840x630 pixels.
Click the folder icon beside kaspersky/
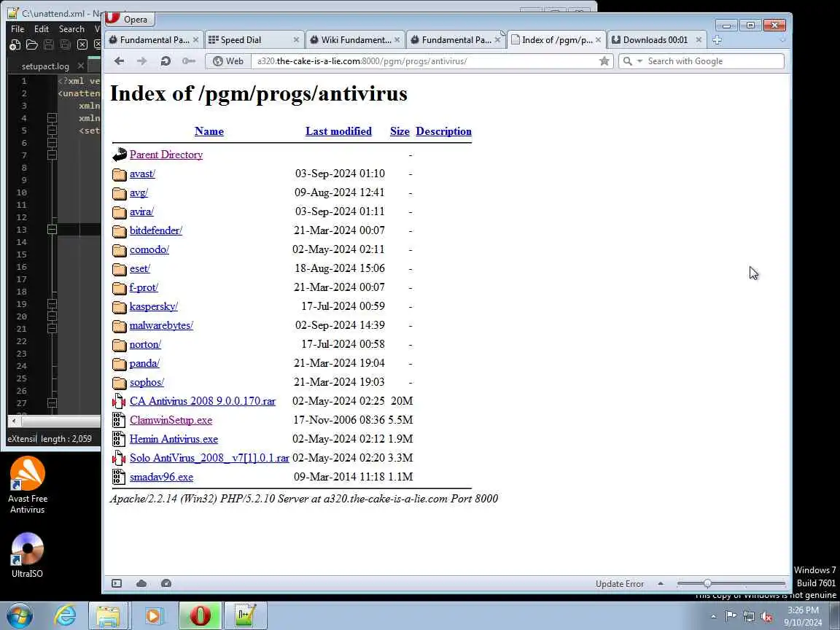click(119, 306)
